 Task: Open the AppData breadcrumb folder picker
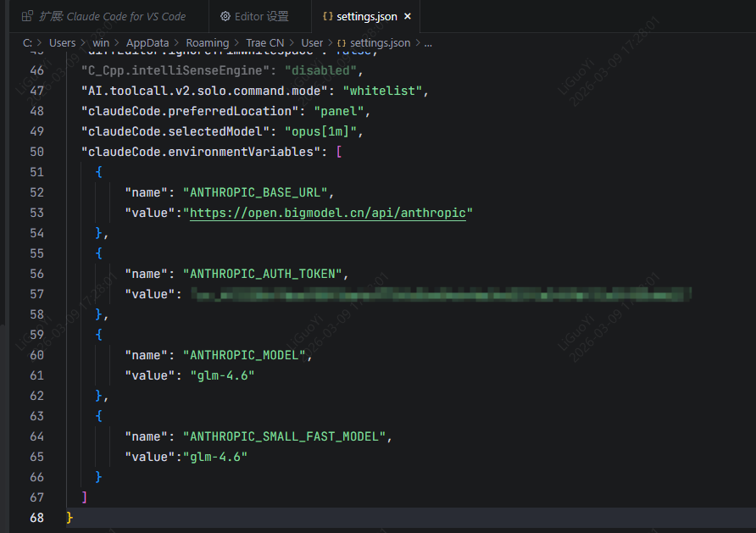pos(147,42)
